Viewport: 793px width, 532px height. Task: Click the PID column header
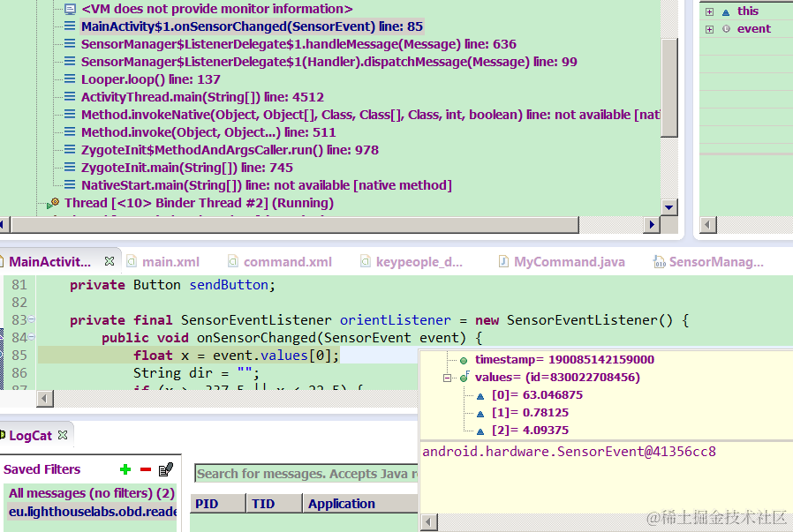218,504
